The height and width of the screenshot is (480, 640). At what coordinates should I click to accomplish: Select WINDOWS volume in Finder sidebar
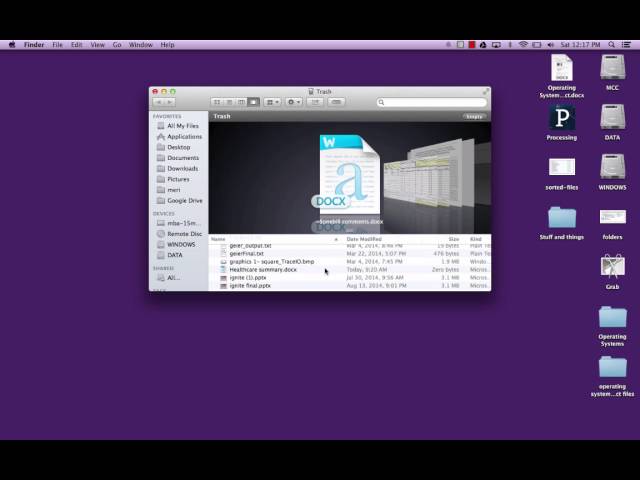[x=176, y=244]
